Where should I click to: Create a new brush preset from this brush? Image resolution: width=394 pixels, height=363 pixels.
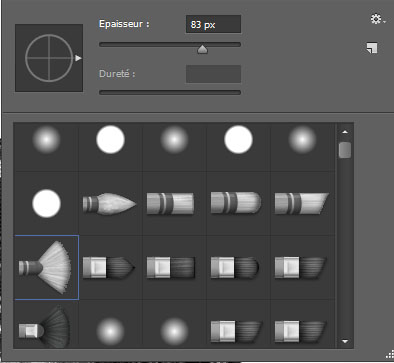pos(372,48)
